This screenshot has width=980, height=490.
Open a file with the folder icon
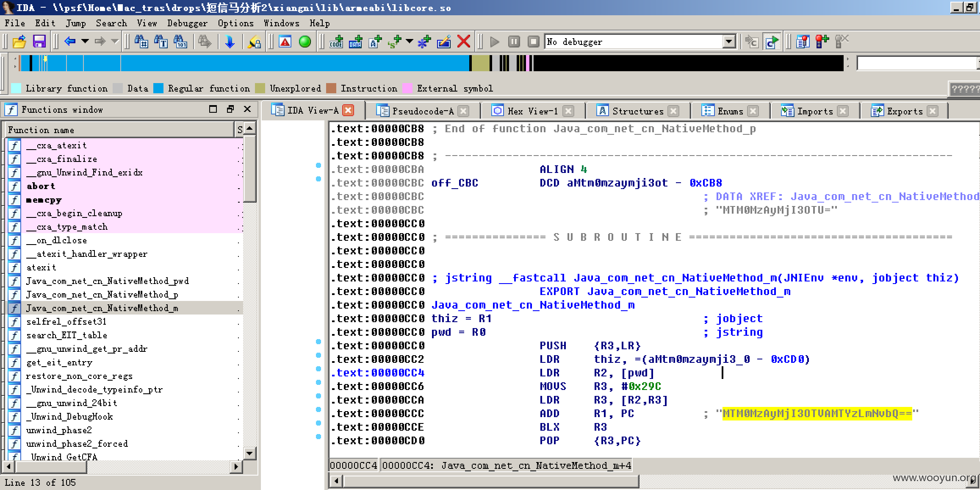[19, 42]
